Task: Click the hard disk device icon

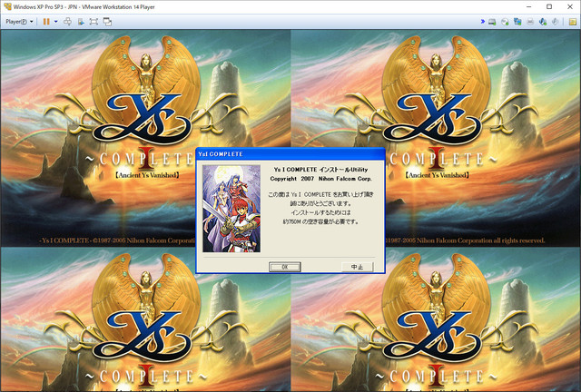Action: pyautogui.click(x=492, y=22)
